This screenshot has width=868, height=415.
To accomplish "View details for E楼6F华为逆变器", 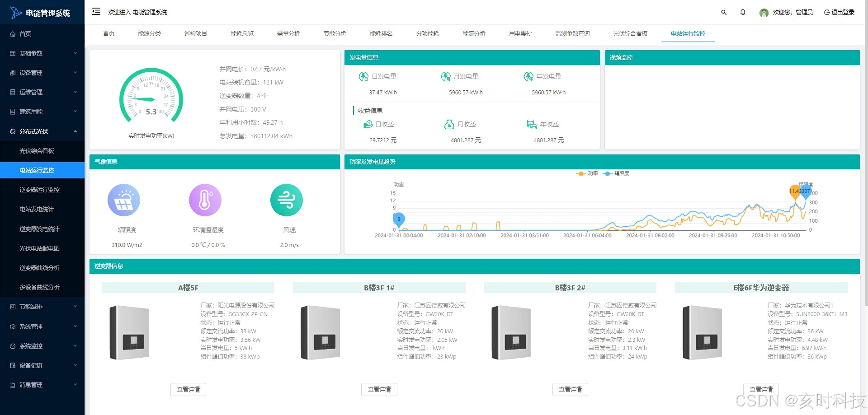I will pos(761,389).
